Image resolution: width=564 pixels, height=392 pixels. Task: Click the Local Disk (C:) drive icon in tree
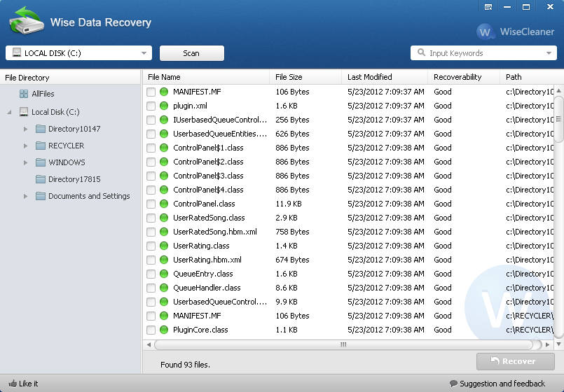coord(24,112)
